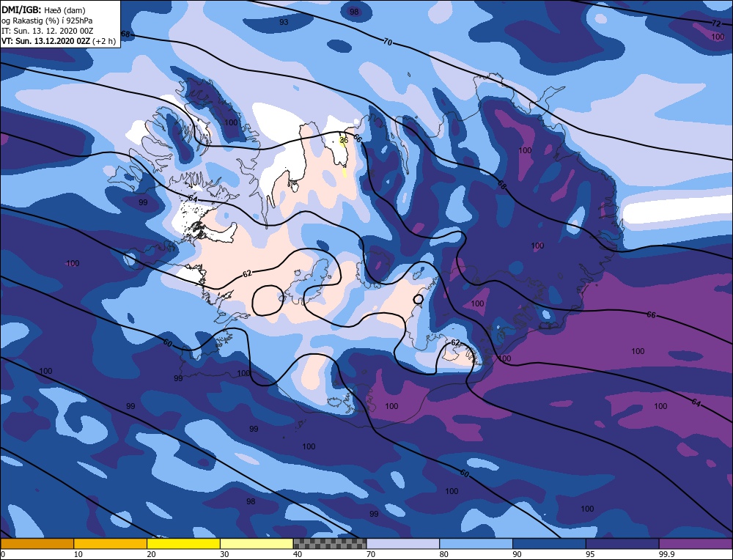Viewport: 733px width, 560px height.
Task: Click the 'og Rakastig (%) í 925hPa' line
Action: [47, 21]
